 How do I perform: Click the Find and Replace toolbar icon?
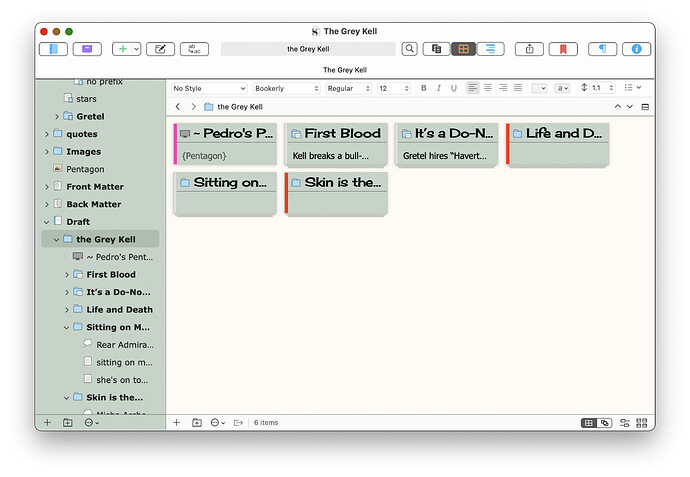194,49
